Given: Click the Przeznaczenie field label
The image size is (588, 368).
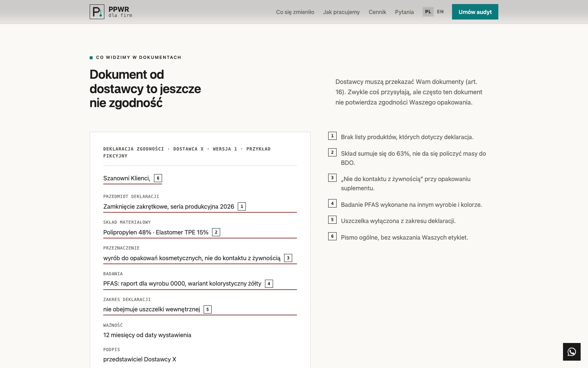Looking at the screenshot, I should (121, 248).
